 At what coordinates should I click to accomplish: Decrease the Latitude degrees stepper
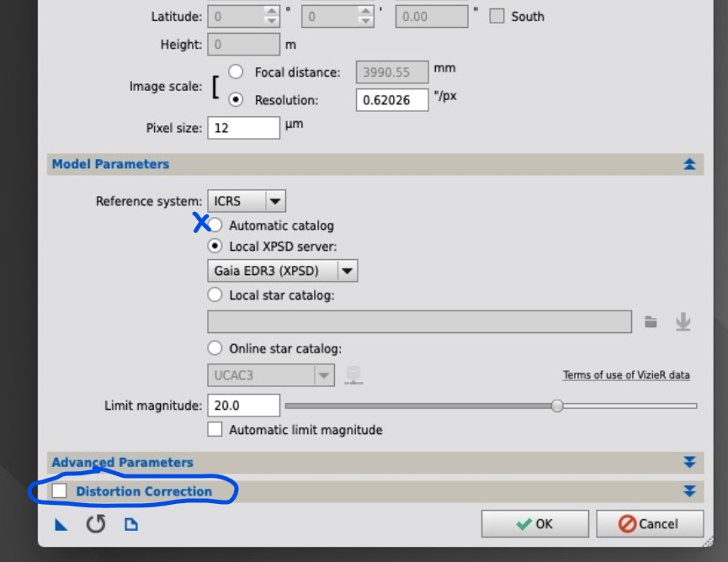[x=271, y=21]
